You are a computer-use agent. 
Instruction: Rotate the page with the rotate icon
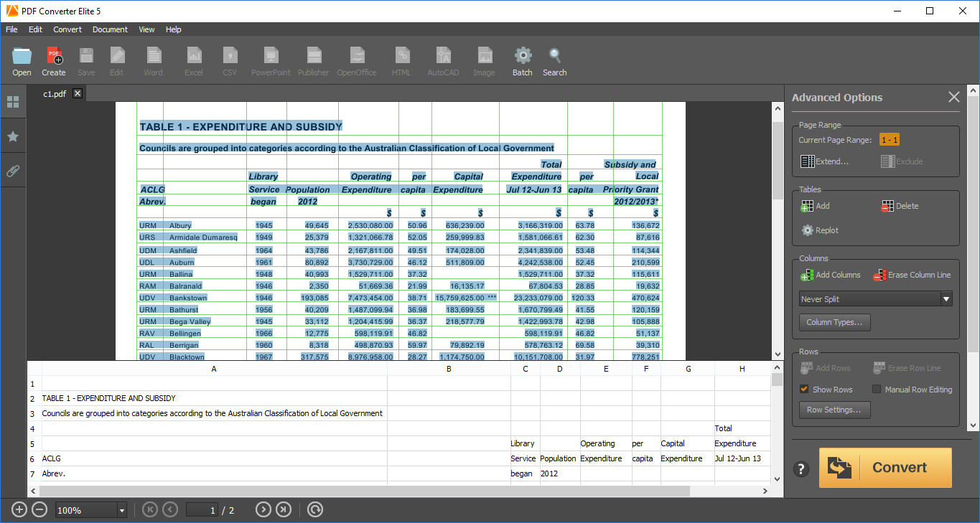tap(315, 510)
